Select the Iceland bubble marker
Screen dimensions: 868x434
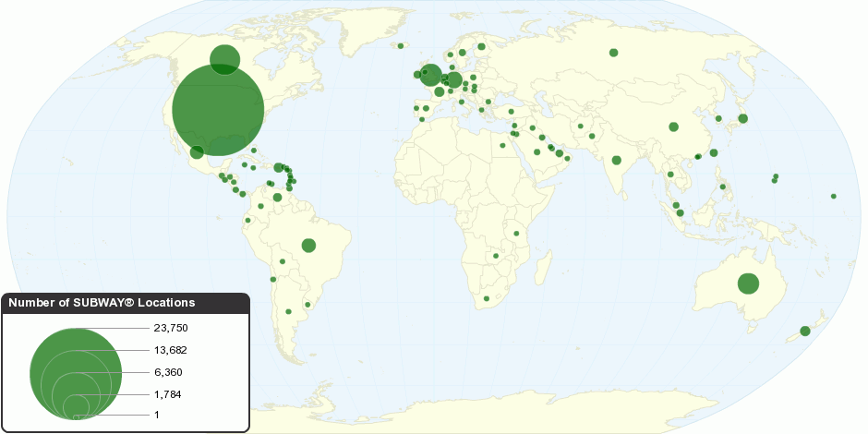point(401,45)
